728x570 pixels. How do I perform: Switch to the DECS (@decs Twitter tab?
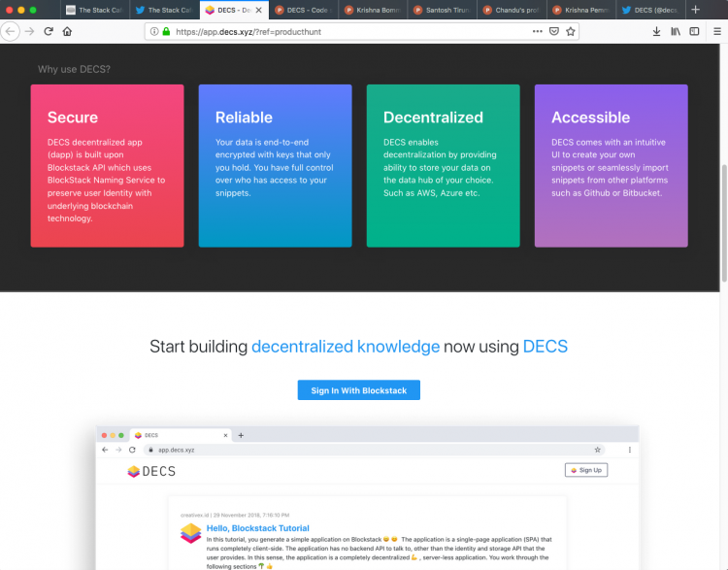coord(651,10)
